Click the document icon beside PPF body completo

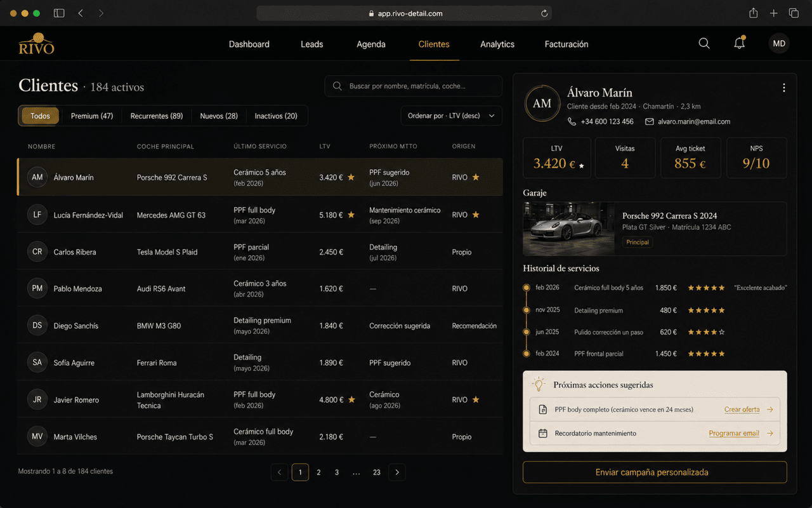coord(543,410)
